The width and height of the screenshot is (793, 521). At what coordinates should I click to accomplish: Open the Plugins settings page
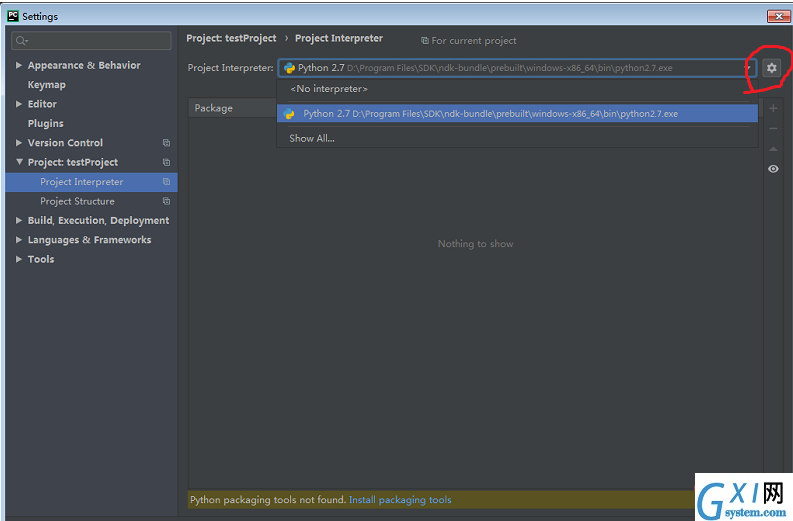[x=46, y=123]
